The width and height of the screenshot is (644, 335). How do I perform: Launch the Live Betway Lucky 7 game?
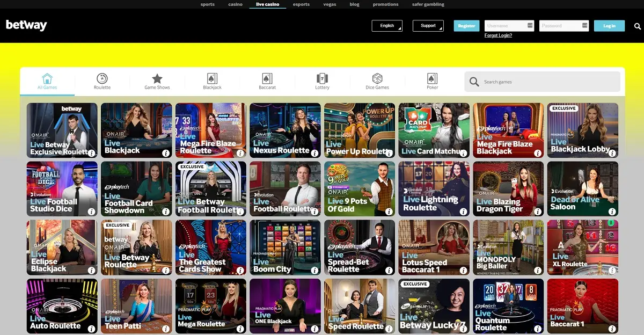pos(434,306)
